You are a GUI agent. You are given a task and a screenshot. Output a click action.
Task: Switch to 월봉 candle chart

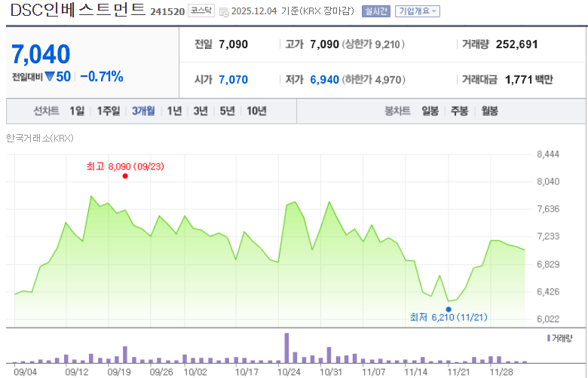tap(489, 111)
